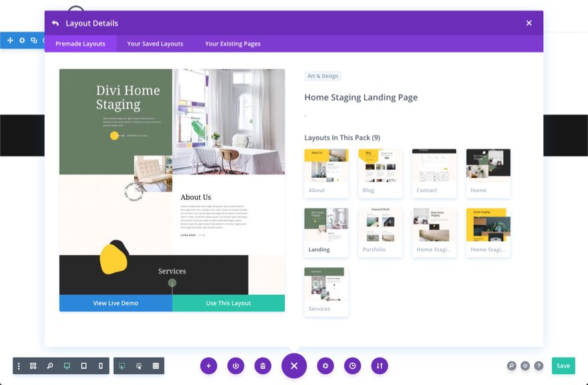The height and width of the screenshot is (385, 588).
Task: Open editing history with the clock icon
Action: click(353, 366)
